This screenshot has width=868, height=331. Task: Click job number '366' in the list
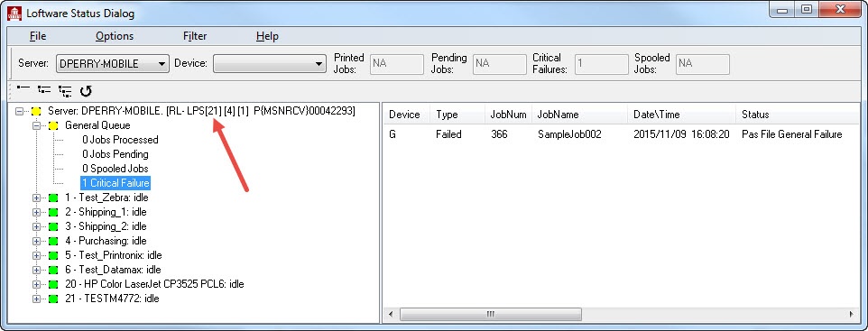coord(499,134)
